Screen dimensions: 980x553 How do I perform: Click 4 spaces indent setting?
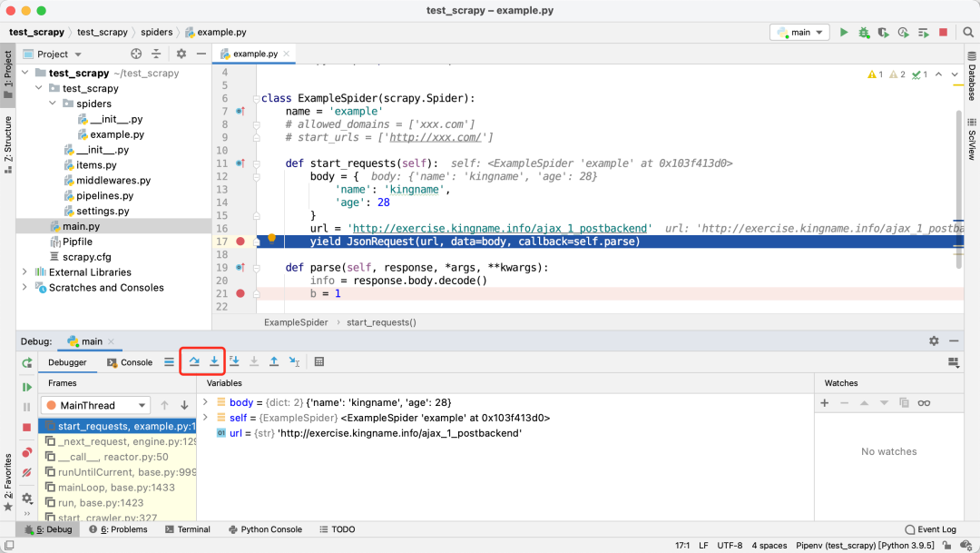point(769,546)
